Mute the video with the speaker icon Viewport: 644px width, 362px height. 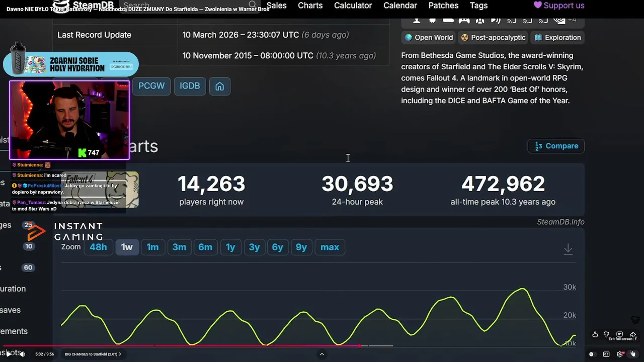pos(23,354)
